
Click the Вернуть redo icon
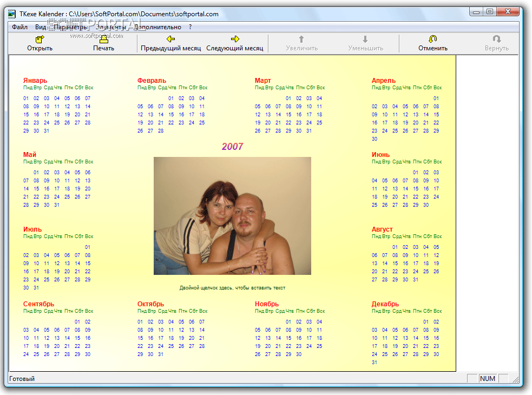point(496,39)
